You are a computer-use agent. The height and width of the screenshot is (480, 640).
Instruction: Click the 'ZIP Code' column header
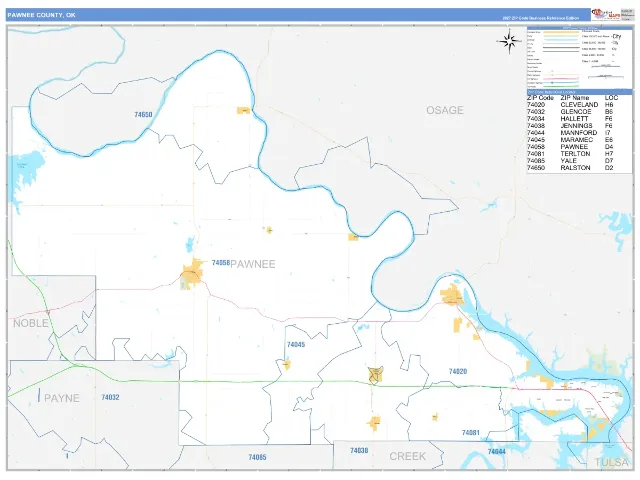click(x=540, y=98)
